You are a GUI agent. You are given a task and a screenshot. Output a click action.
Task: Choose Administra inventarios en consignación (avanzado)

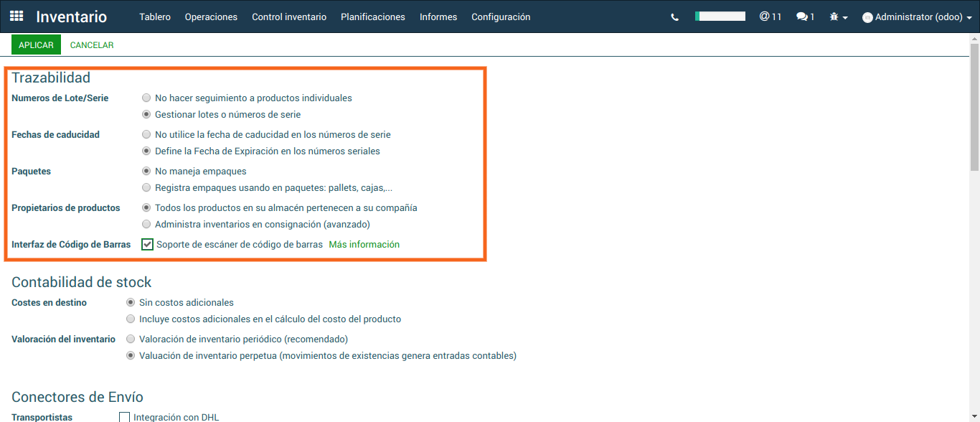point(147,224)
